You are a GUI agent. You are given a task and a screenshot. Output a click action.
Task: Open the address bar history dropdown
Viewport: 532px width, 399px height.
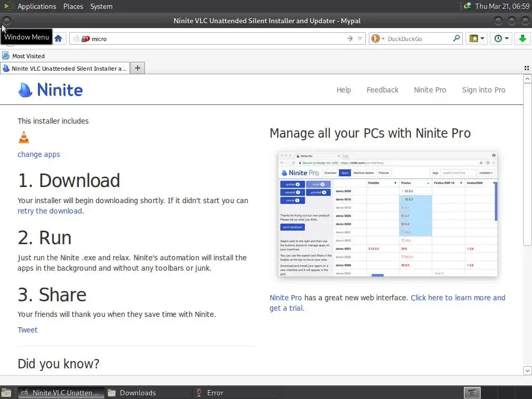click(x=360, y=38)
